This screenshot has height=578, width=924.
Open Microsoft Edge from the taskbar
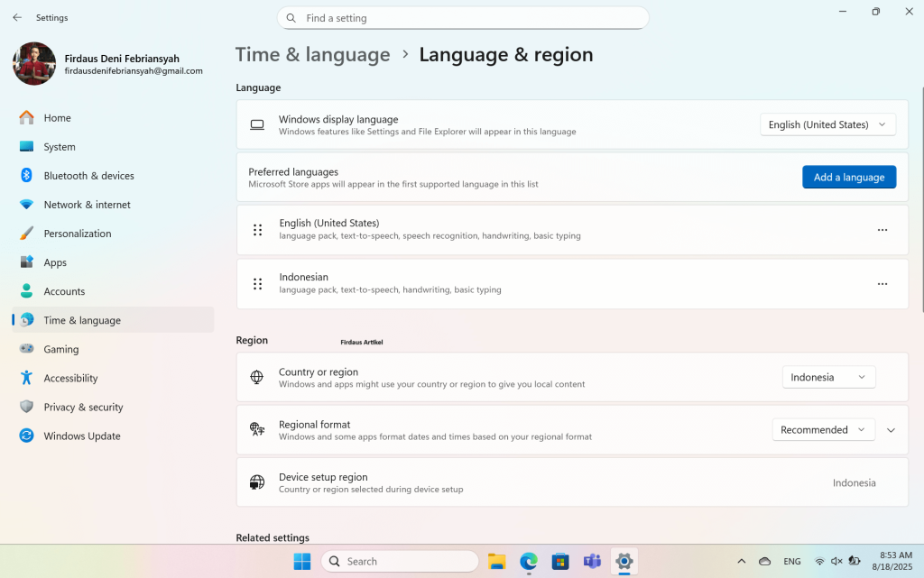[x=529, y=561]
